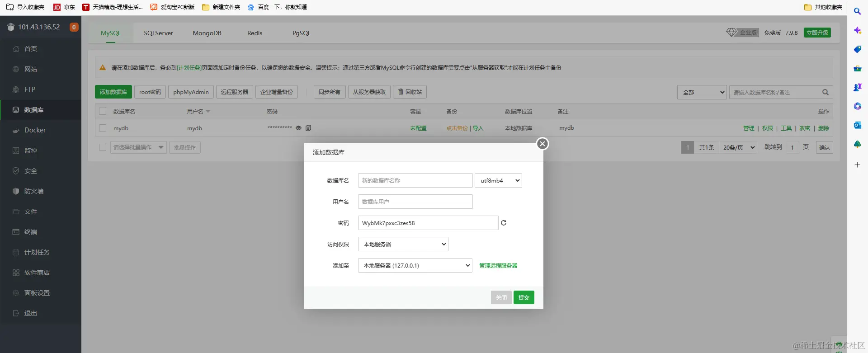Viewport: 868px width, 353px height.
Task: Open the 百度一下 bookmark
Action: pos(278,7)
